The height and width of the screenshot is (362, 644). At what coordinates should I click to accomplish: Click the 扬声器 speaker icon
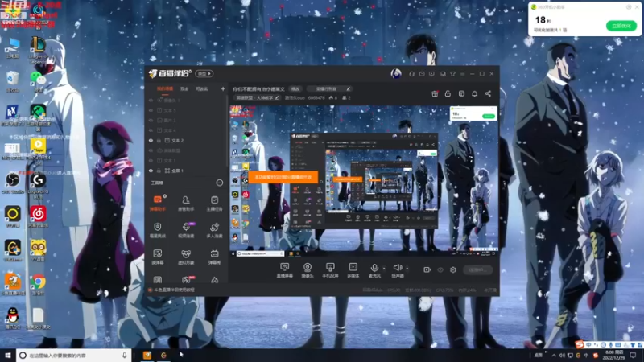point(397,268)
